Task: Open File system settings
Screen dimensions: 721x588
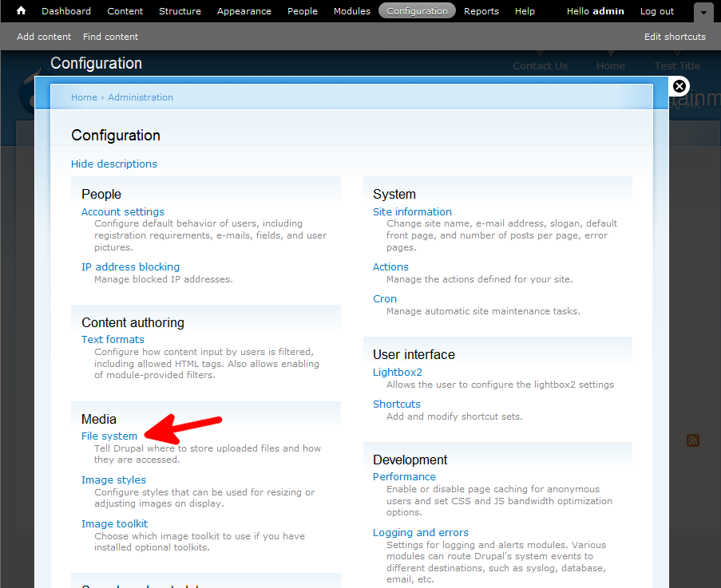Action: (x=109, y=436)
